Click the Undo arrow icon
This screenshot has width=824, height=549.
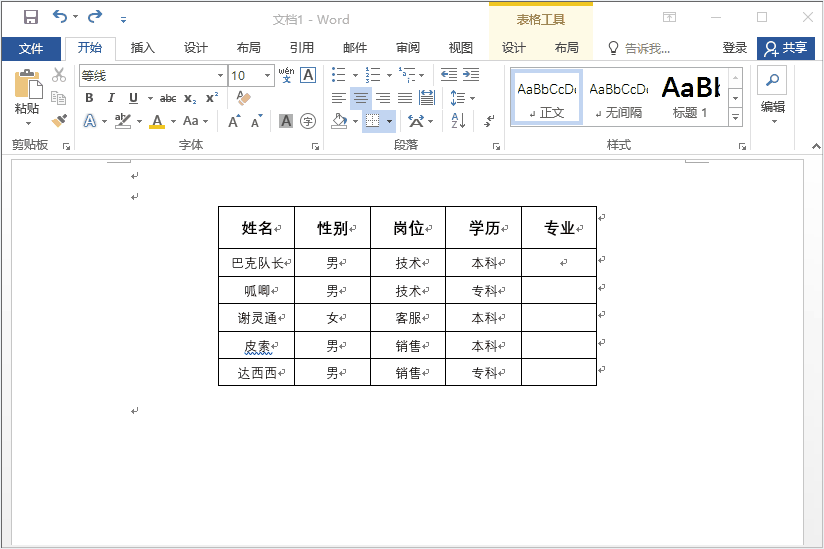coord(60,17)
